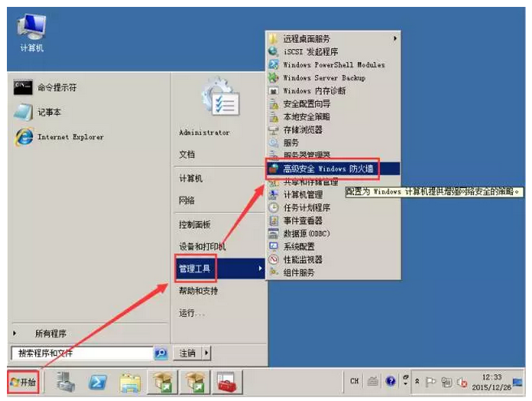Expand 所有程序 arrow
Screen dimensions: 532x401
15,334
